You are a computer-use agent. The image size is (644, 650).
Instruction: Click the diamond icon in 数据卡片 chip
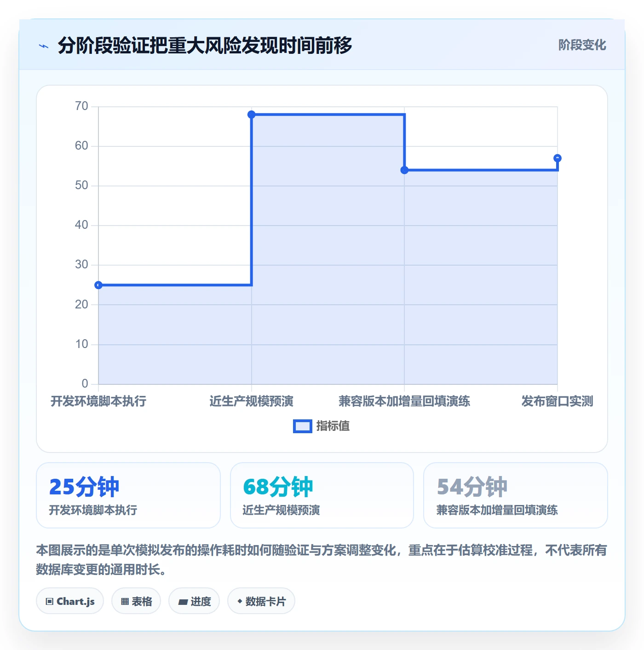[x=240, y=601]
